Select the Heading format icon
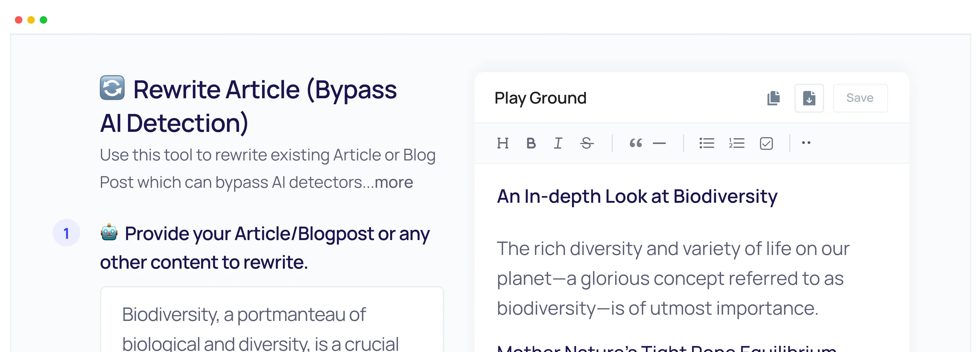 [503, 143]
